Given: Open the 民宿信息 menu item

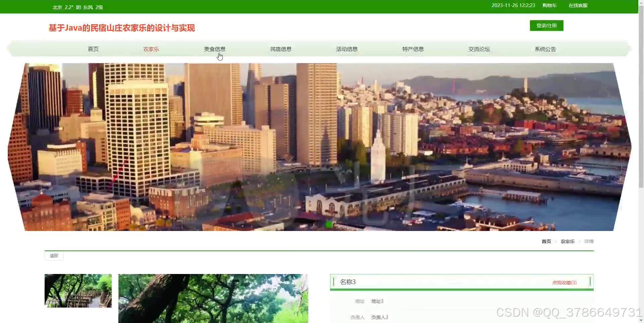Looking at the screenshot, I should [281, 49].
